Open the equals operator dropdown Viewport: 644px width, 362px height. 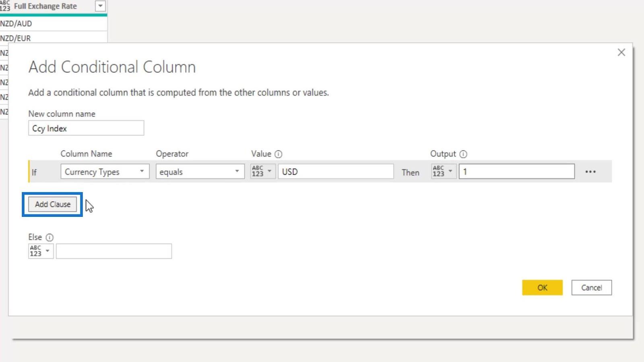[200, 172]
